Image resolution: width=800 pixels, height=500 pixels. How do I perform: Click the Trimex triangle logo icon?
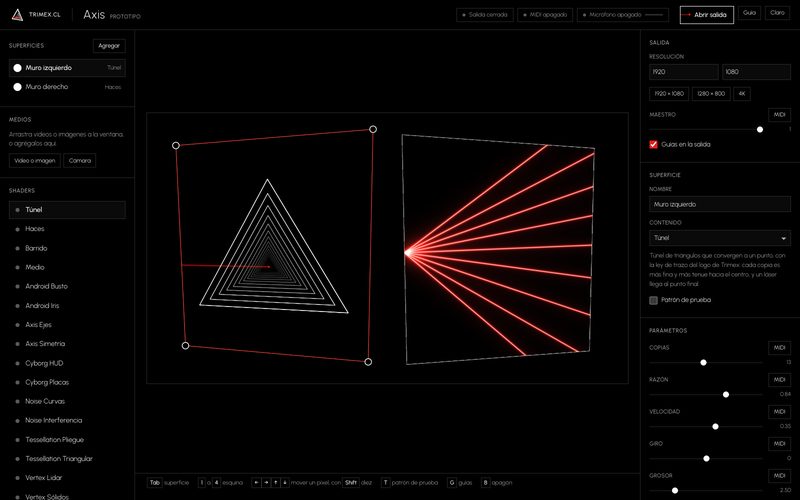(17, 15)
